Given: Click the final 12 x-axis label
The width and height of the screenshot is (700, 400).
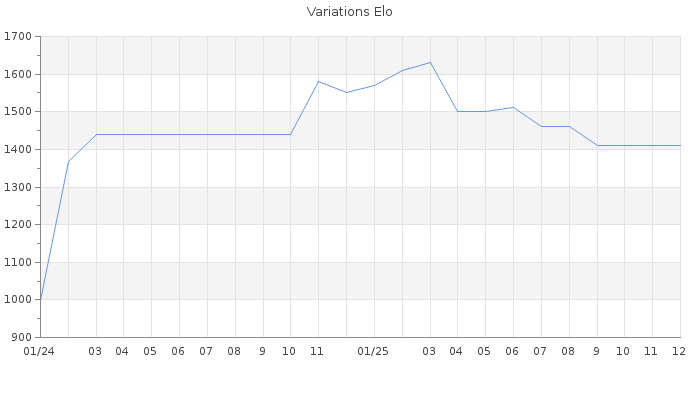Looking at the screenshot, I should [678, 352].
